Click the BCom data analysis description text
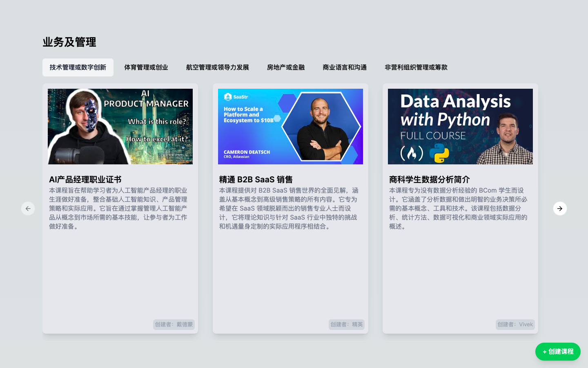 (459, 209)
